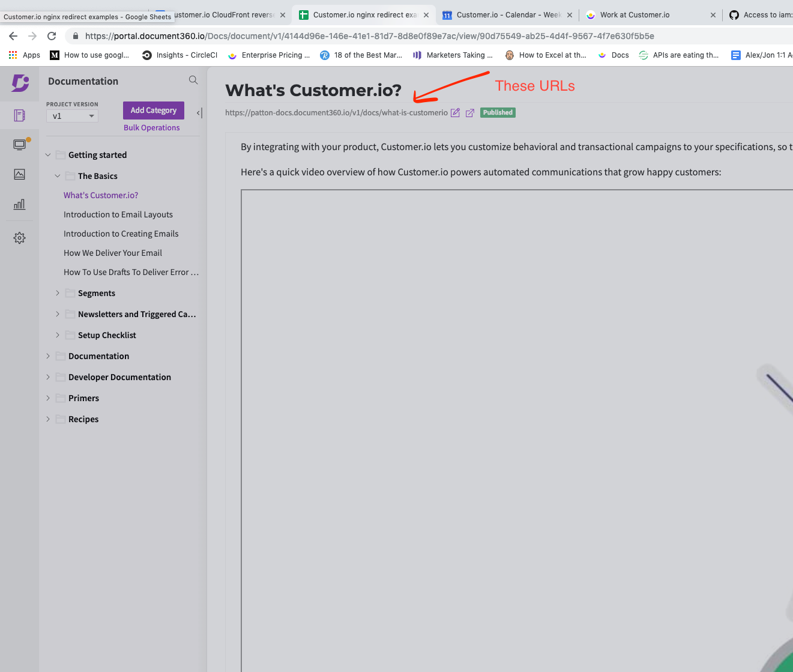Open the Insights - CircleCI bookmark
Viewport: 793px width, 672px height.
pos(180,55)
